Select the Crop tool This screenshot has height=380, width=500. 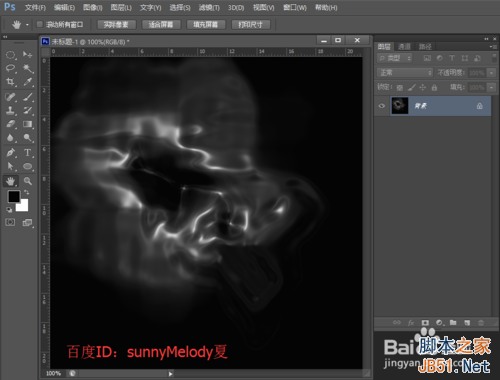11,82
